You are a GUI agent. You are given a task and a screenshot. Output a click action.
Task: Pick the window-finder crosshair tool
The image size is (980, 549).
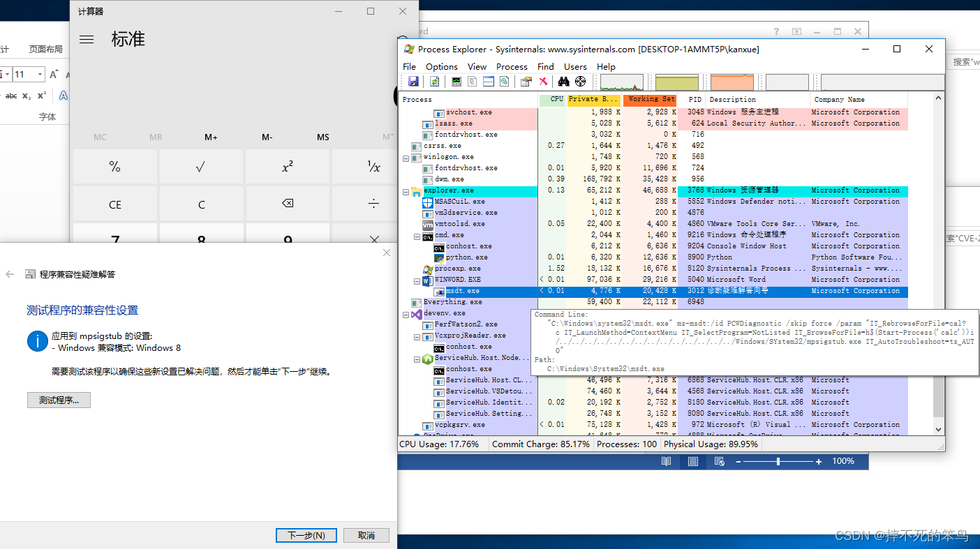(580, 82)
